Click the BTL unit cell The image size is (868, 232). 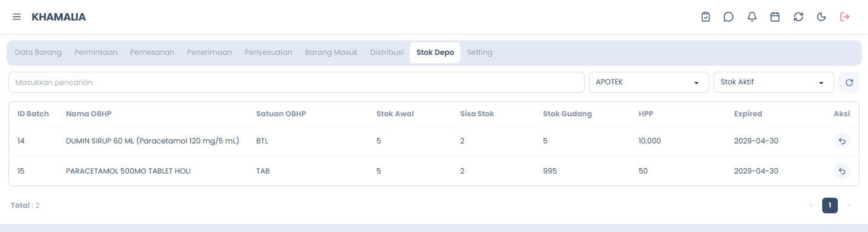262,141
